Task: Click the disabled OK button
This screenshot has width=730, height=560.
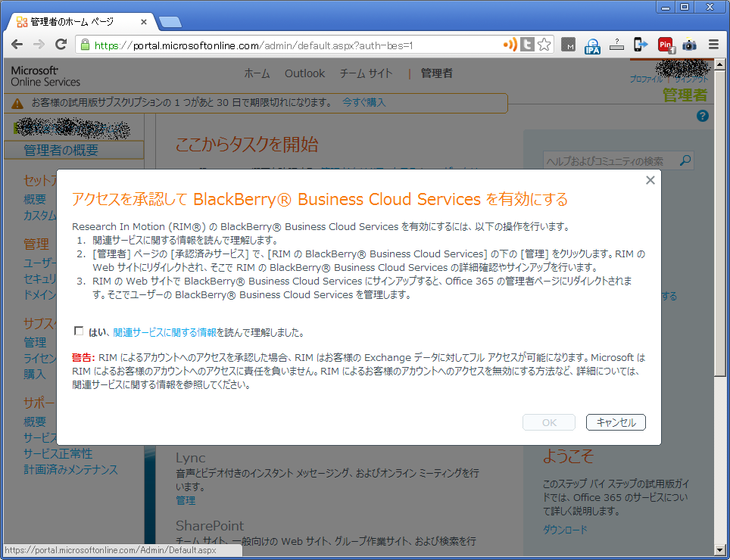Action: [549, 422]
